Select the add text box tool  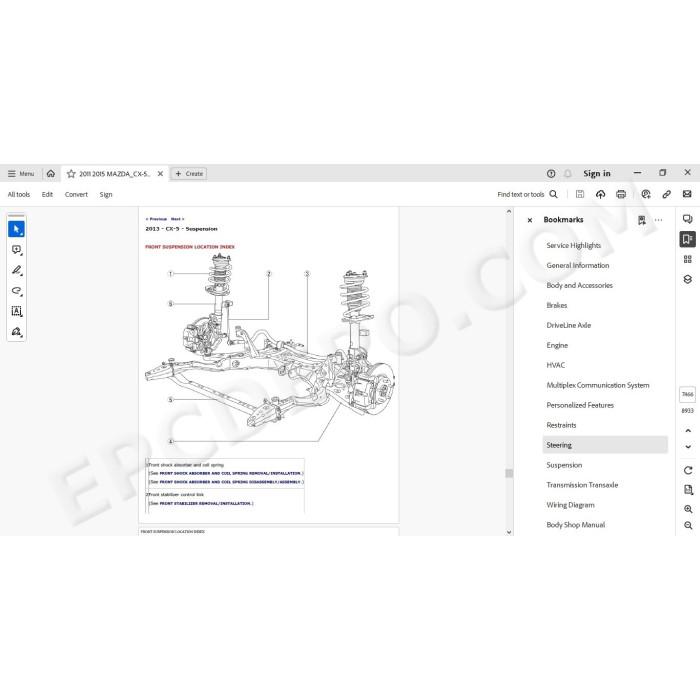pos(17,311)
